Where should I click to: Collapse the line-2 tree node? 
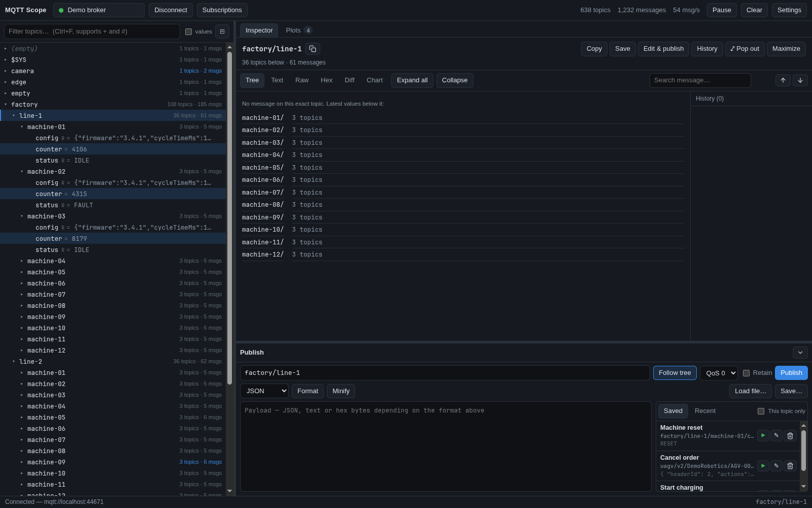pyautogui.click(x=14, y=362)
